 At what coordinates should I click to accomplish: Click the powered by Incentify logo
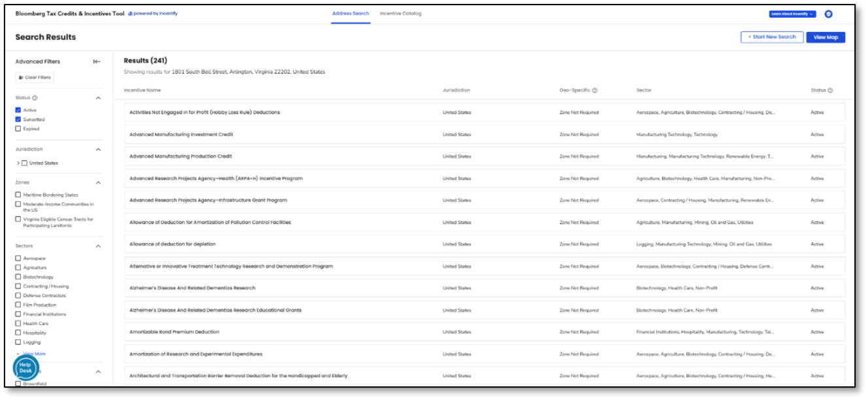tap(152, 13)
